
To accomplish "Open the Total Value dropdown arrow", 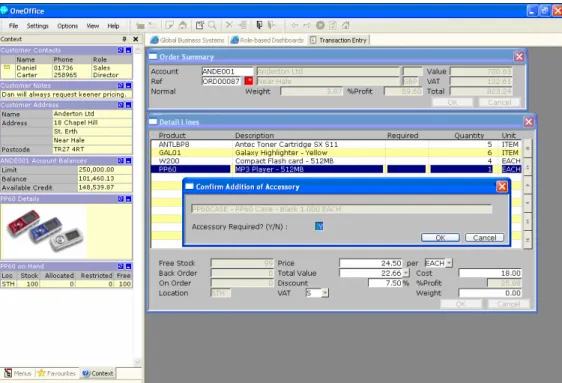I will (405, 273).
